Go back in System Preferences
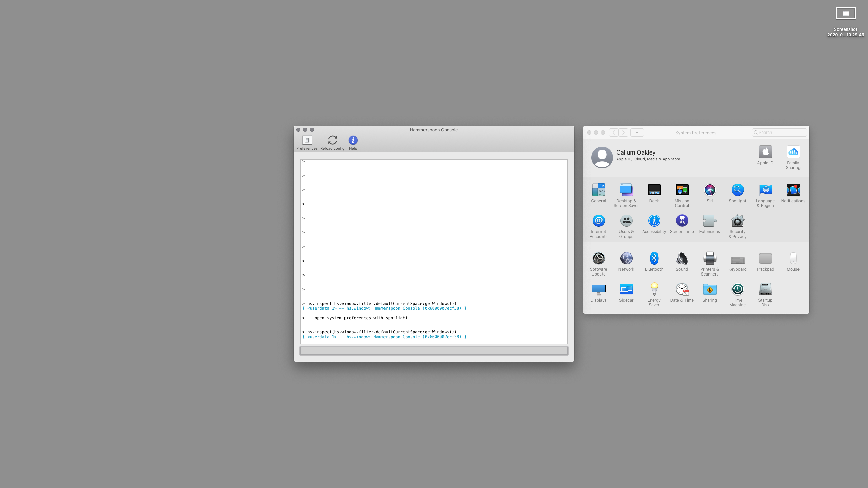The width and height of the screenshot is (868, 488). pos(614,133)
